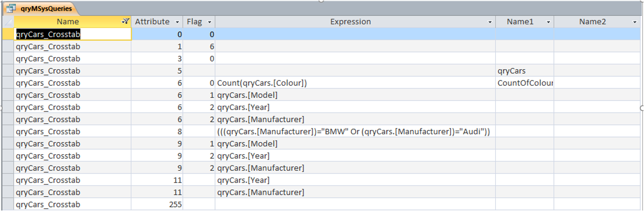
Task: Click the Name cell in the Attribute 8 row
Action: (73, 132)
